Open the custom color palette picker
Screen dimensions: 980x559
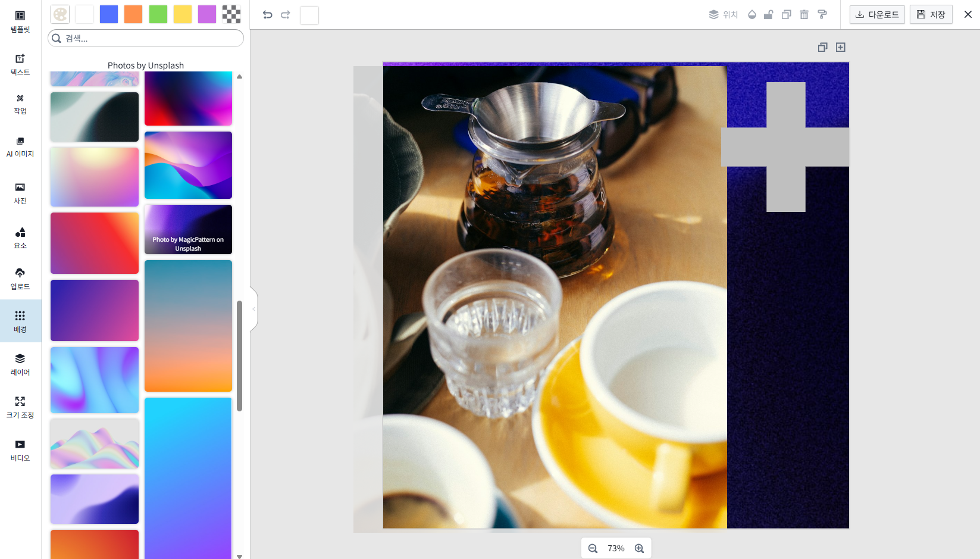click(x=60, y=14)
